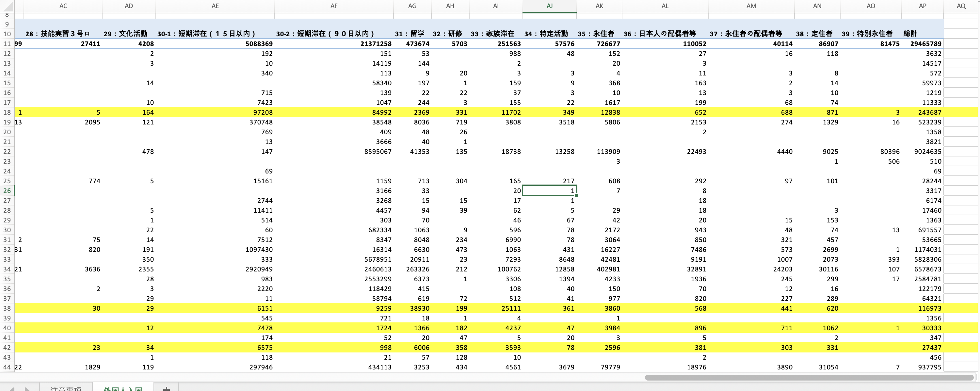Click the selected cell AJ26

[549, 191]
